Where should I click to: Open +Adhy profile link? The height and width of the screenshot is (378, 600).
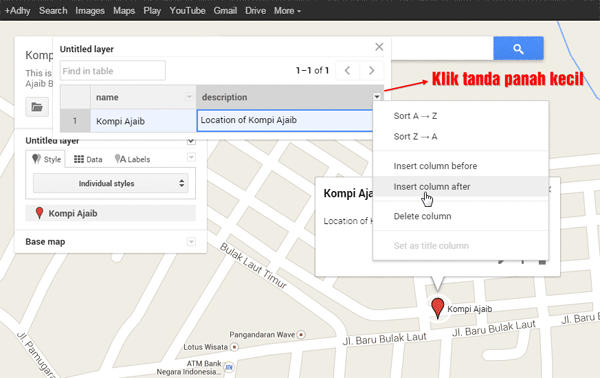click(x=18, y=10)
